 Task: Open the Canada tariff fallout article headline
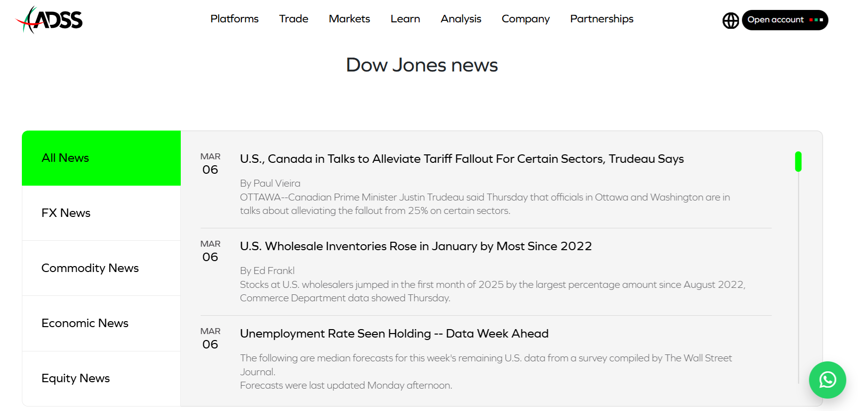pyautogui.click(x=462, y=159)
